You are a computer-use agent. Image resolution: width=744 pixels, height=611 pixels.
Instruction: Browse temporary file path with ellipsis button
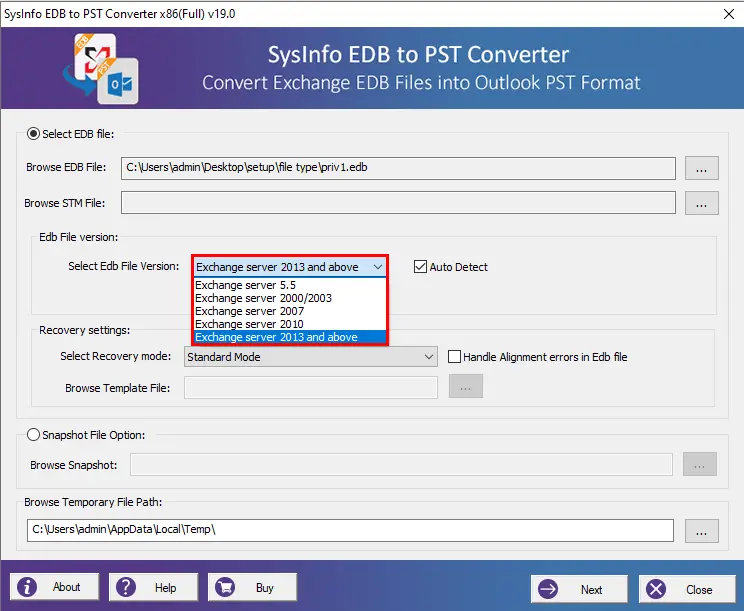pos(702,531)
